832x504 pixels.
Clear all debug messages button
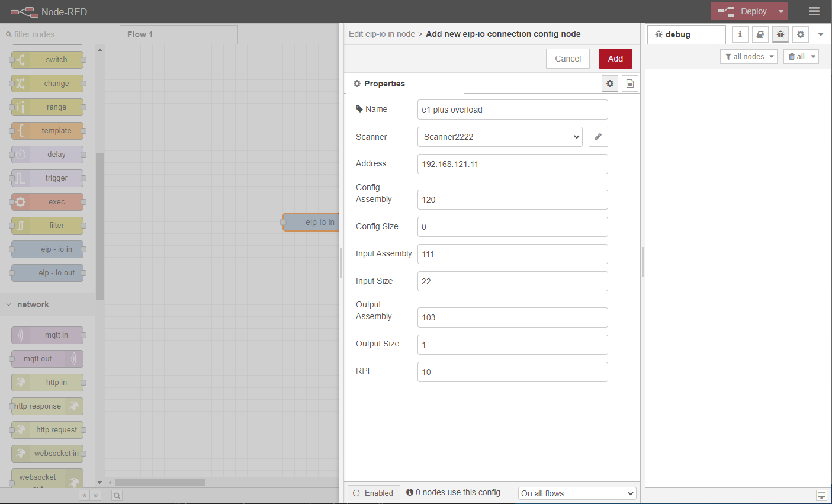[x=796, y=56]
